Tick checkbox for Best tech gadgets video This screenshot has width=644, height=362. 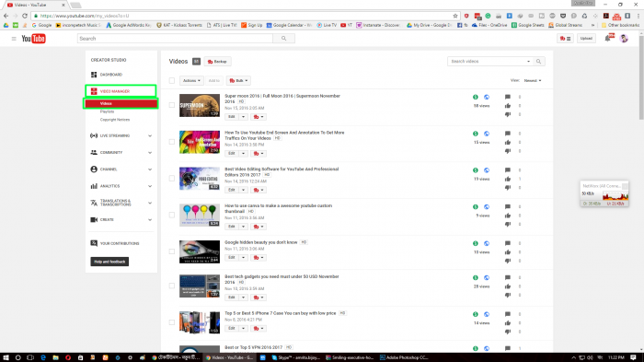pyautogui.click(x=172, y=286)
